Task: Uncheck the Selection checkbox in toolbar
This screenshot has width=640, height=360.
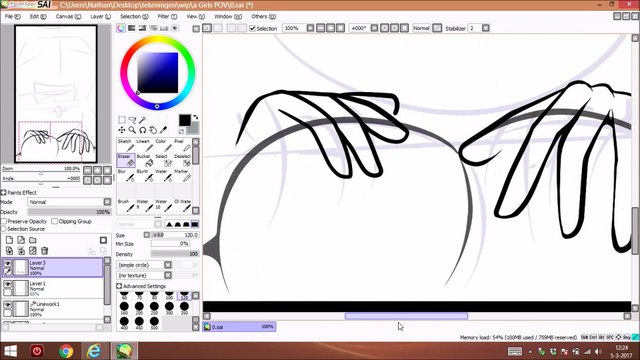Action: 252,28
